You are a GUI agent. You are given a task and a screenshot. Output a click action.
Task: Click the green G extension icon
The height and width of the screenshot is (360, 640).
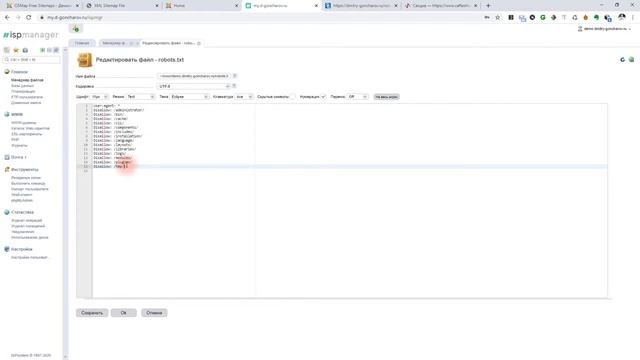(543, 18)
